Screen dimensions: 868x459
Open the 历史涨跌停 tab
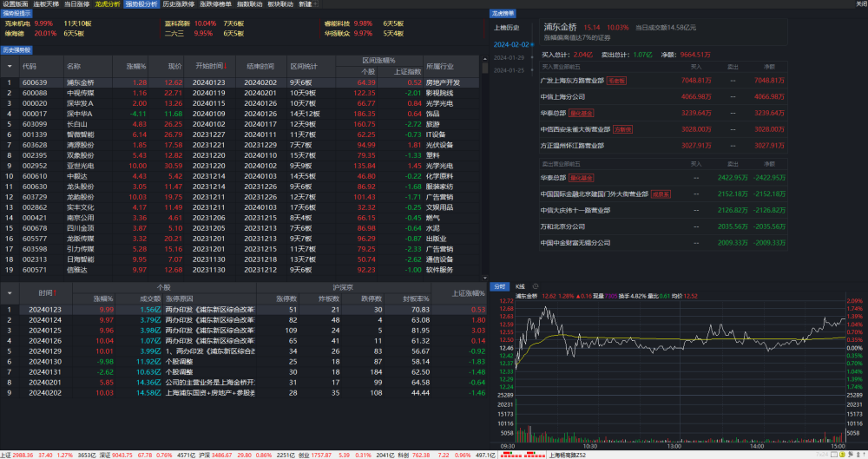click(179, 3)
